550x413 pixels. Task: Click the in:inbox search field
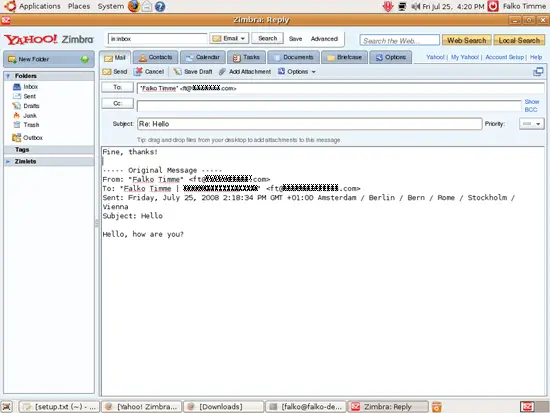pos(157,39)
